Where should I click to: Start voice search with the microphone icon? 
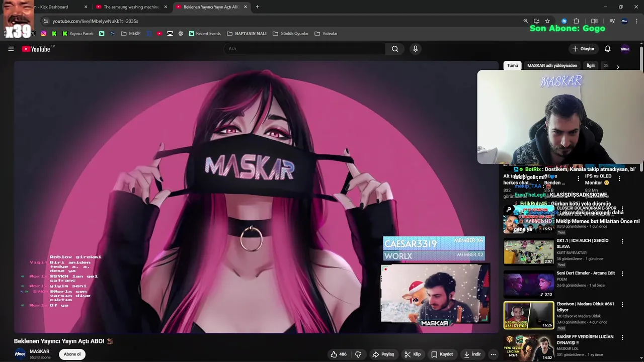tap(415, 49)
